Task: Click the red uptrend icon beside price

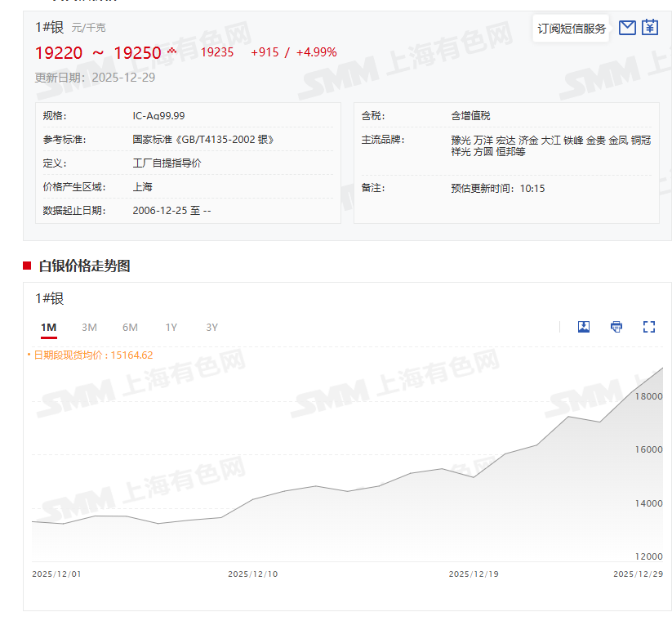Action: (171, 52)
